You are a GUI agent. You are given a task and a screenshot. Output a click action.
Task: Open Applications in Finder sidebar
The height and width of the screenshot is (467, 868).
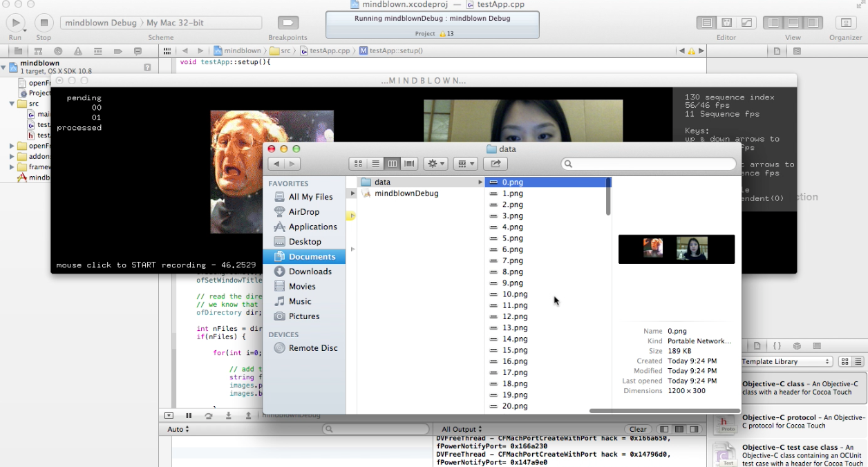(304, 227)
